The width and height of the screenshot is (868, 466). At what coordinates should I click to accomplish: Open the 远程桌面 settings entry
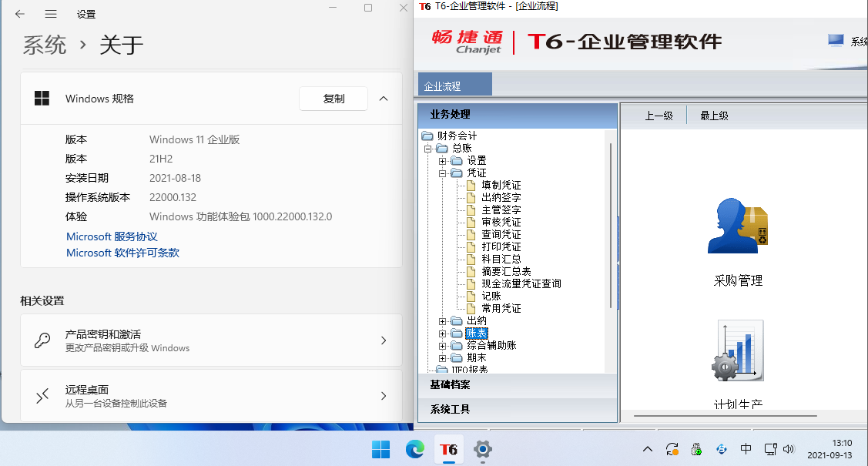pos(212,396)
